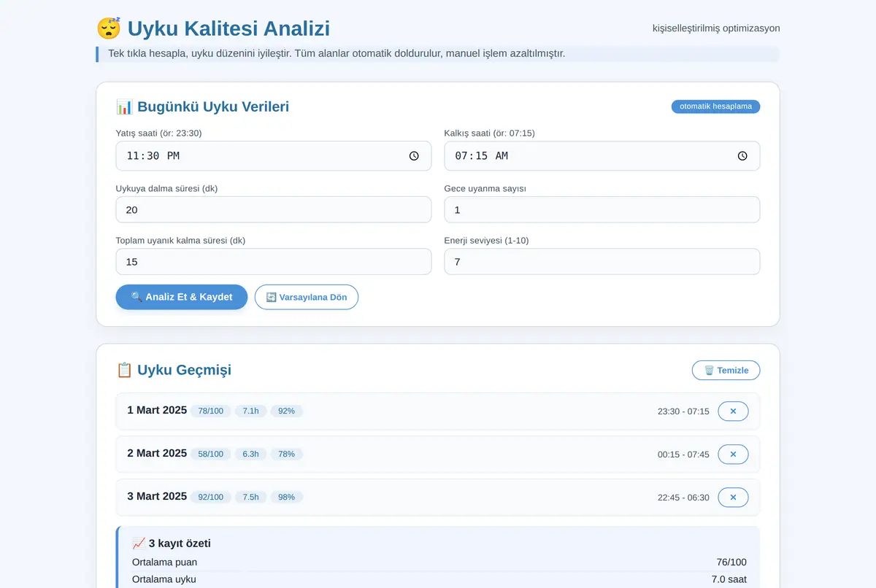Select the Uykuya dalma süresi field
Image resolution: width=876 pixels, height=588 pixels.
tap(274, 210)
